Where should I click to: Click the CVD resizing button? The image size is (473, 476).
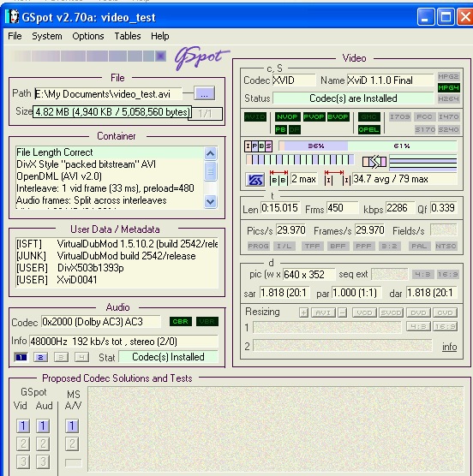(x=445, y=312)
